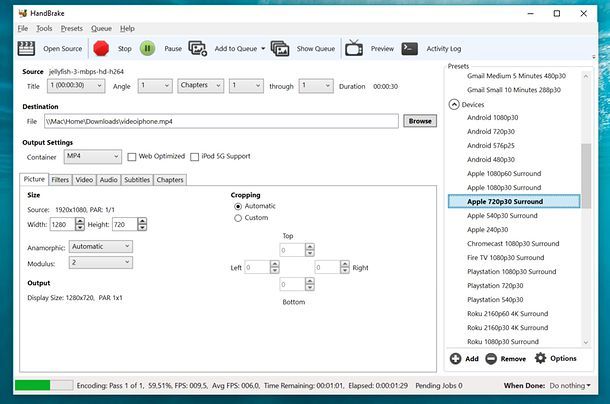This screenshot has width=610, height=404.
Task: Click the Activity Log label in toolbar
Action: (x=444, y=49)
